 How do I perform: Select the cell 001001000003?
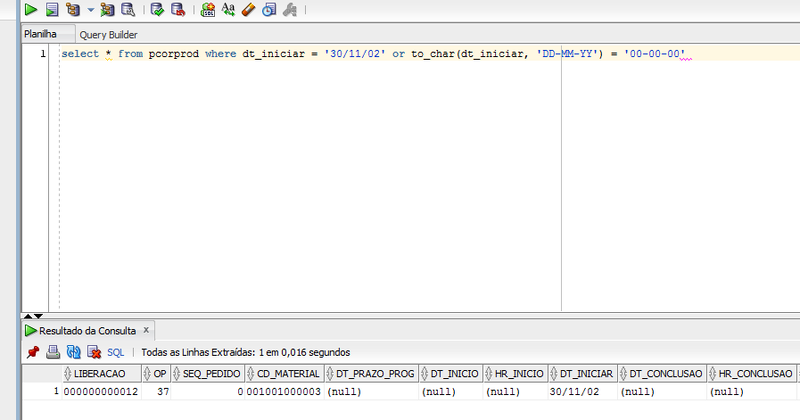[x=284, y=391]
